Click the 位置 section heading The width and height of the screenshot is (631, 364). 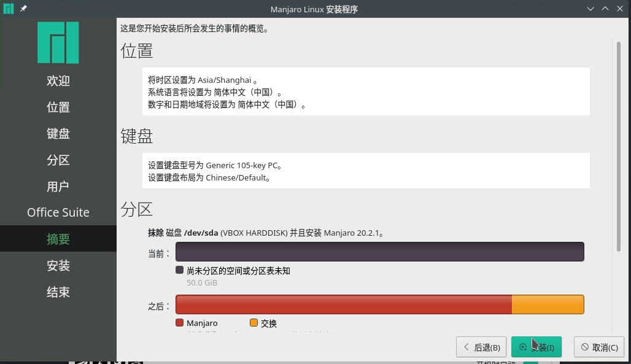coord(137,51)
